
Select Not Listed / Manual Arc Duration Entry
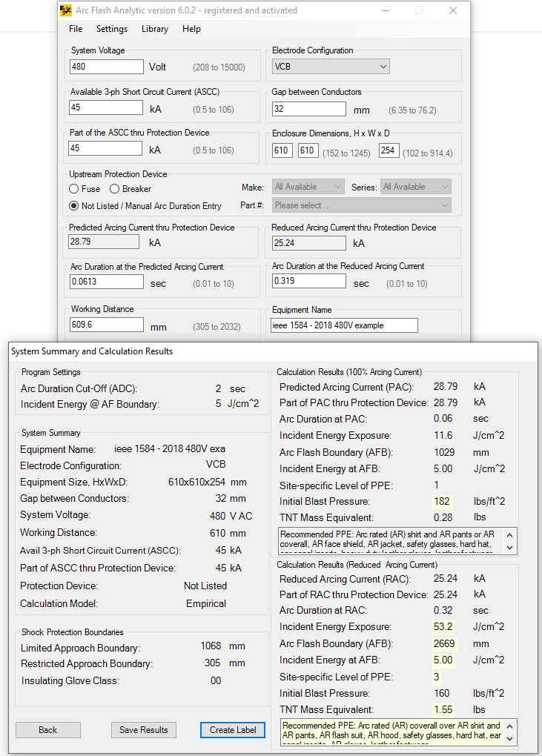pos(74,205)
